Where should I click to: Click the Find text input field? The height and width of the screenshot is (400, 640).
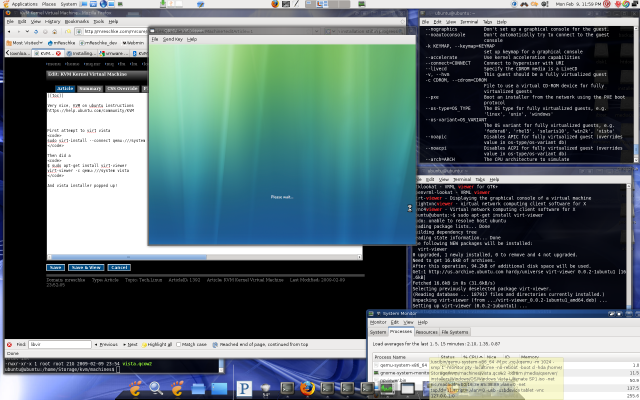pyautogui.click(x=60, y=344)
